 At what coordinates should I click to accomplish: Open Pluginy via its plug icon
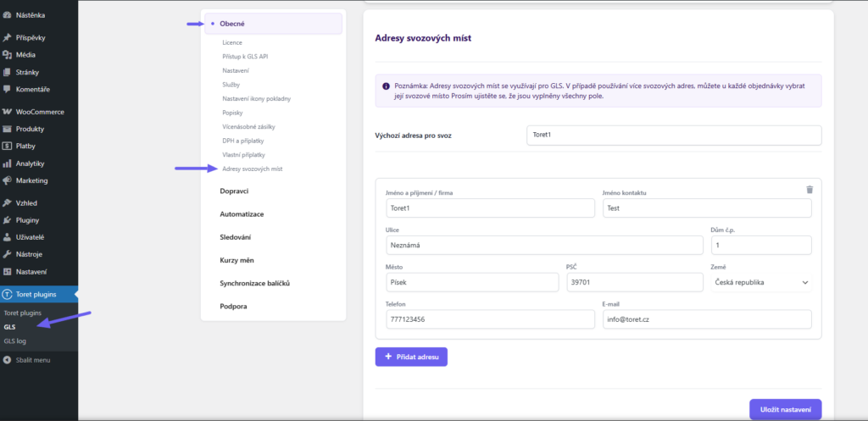(x=8, y=220)
